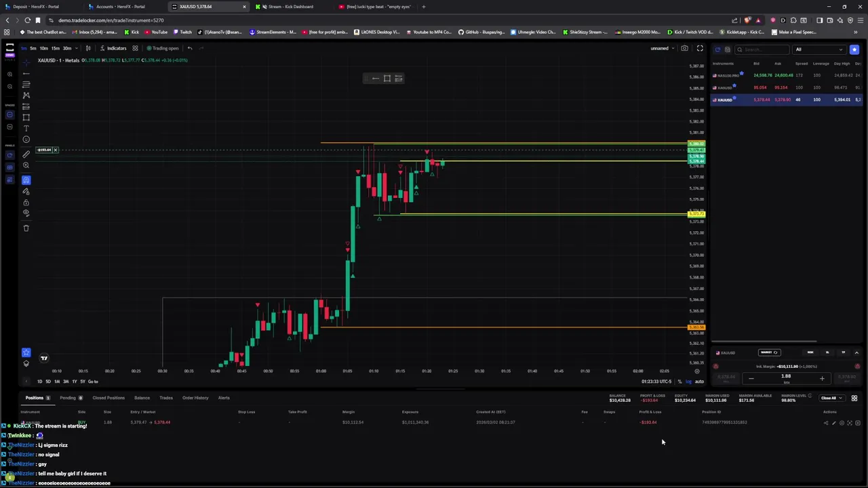Image resolution: width=868 pixels, height=488 pixels.
Task: Click the instrument search field
Action: click(762, 49)
